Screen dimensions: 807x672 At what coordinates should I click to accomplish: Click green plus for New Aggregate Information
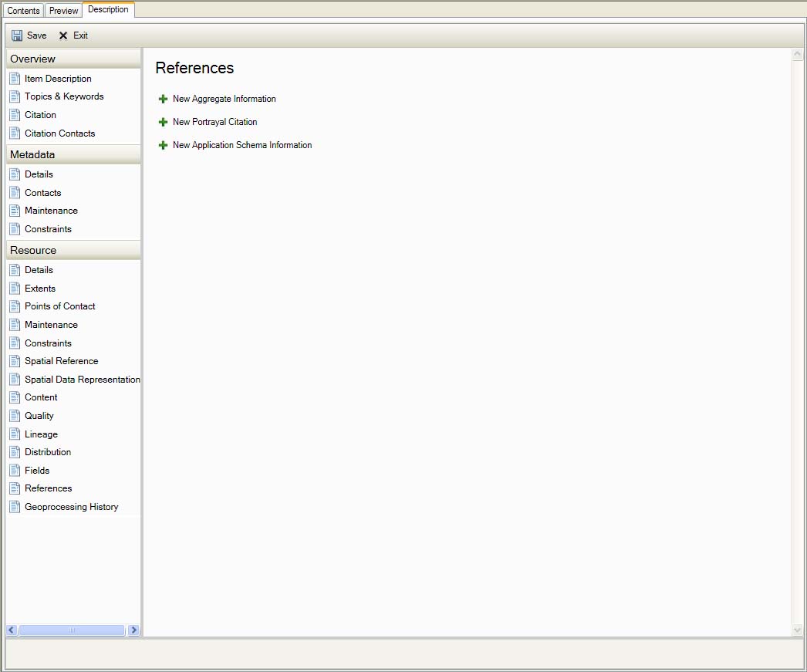(163, 99)
